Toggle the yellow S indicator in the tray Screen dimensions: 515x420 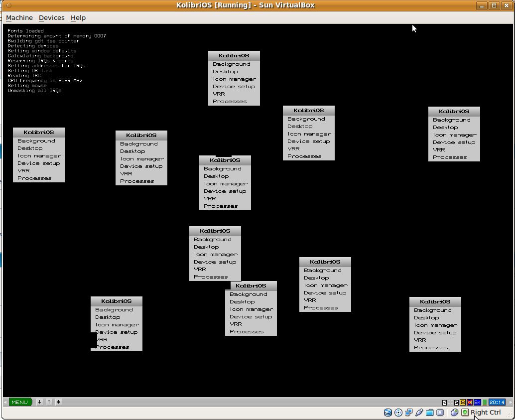point(462,402)
